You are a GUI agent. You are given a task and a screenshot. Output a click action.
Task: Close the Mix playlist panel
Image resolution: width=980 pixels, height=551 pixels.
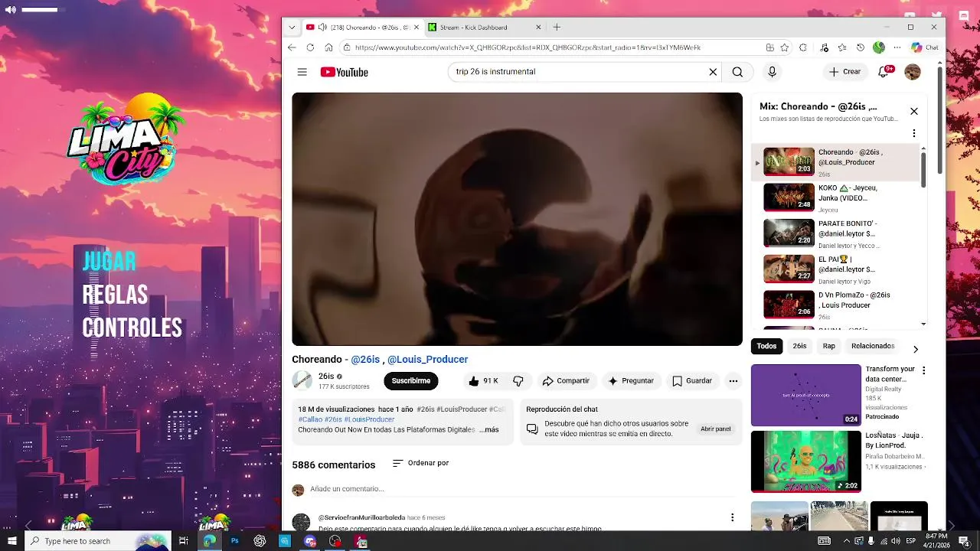[x=913, y=111]
